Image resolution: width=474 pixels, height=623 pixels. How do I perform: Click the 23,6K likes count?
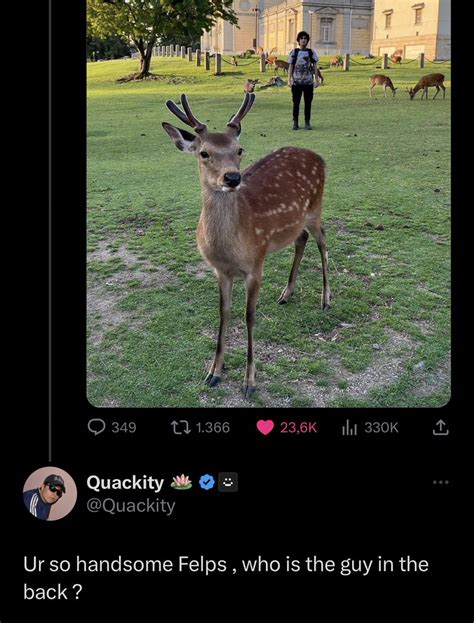298,428
